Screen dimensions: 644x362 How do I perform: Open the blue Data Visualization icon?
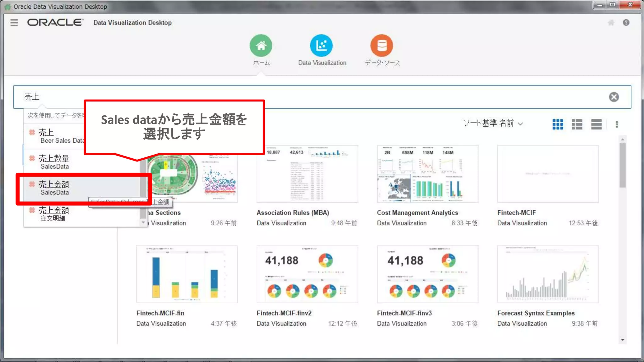tap(321, 46)
